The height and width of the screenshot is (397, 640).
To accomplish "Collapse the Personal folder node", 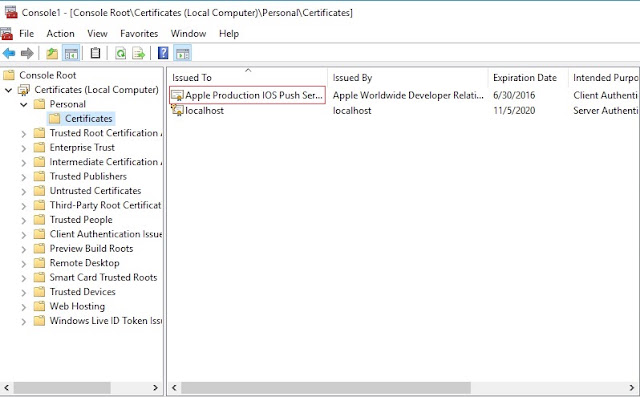I will (x=24, y=105).
